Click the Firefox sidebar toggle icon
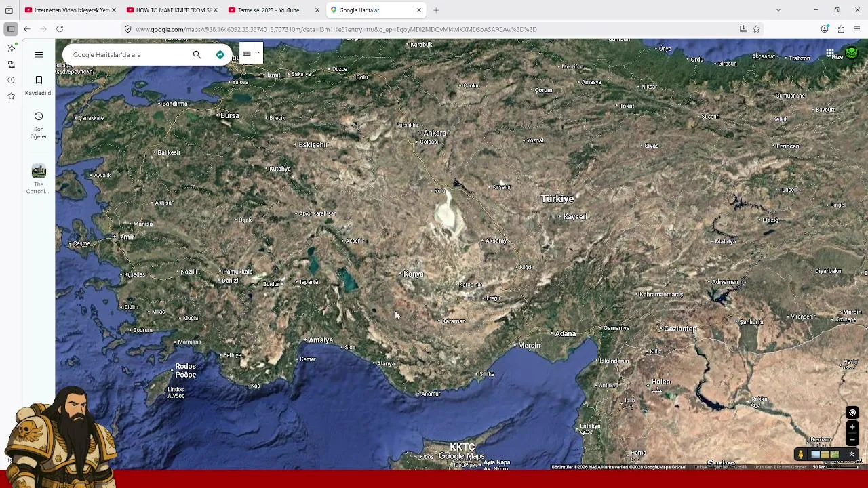The image size is (868, 488). (10, 29)
